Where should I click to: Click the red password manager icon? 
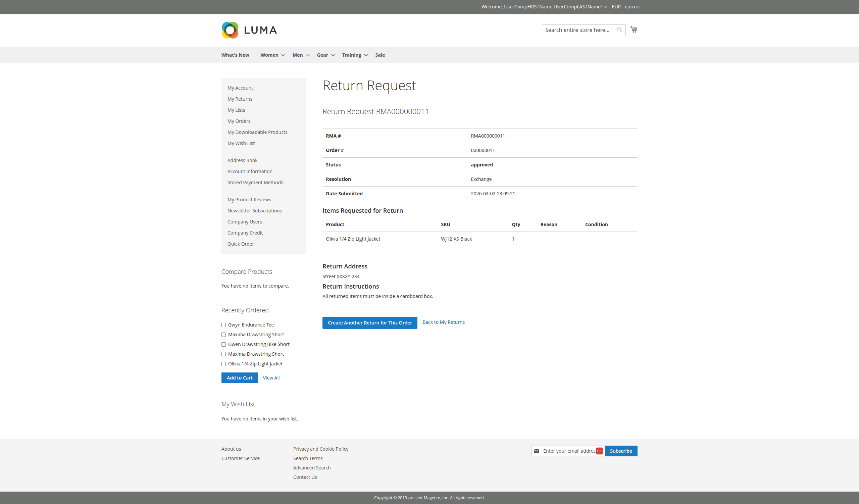tap(599, 451)
